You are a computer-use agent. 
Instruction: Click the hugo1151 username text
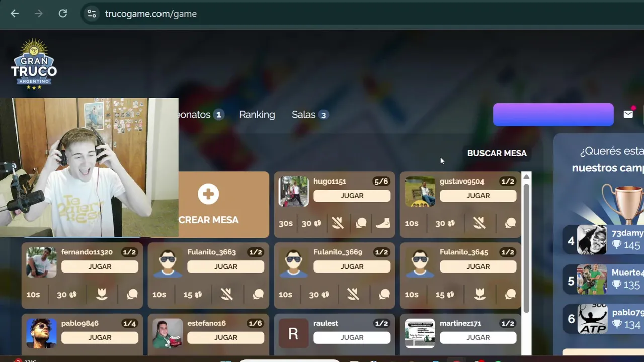pos(330,182)
